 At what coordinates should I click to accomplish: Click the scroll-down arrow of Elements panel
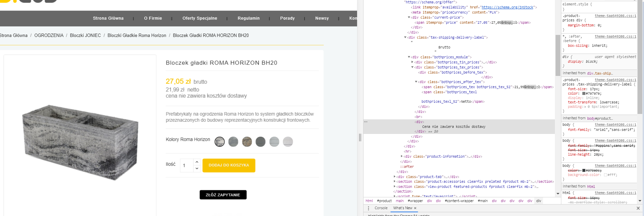tap(558, 194)
